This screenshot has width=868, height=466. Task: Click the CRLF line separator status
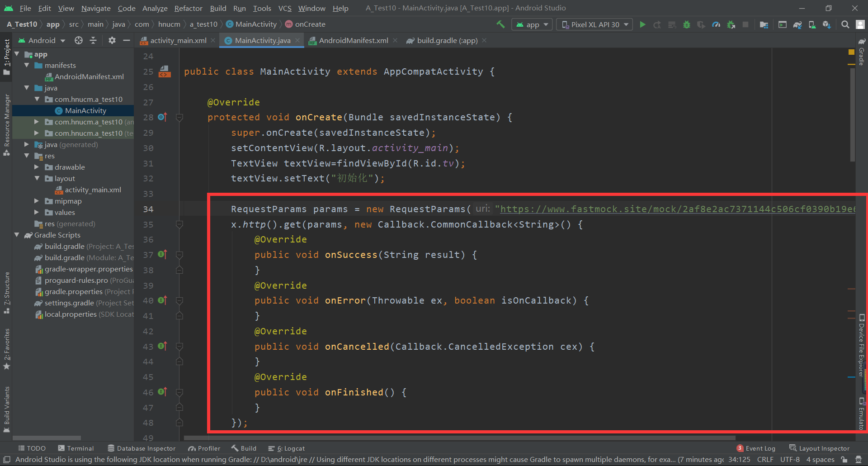(x=765, y=460)
